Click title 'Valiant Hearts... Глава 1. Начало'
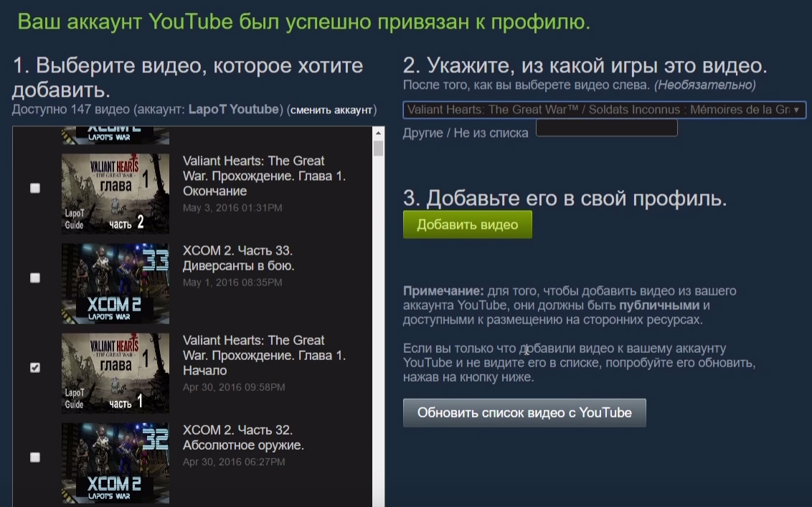Screen dimensions: 812x507 (x=264, y=355)
